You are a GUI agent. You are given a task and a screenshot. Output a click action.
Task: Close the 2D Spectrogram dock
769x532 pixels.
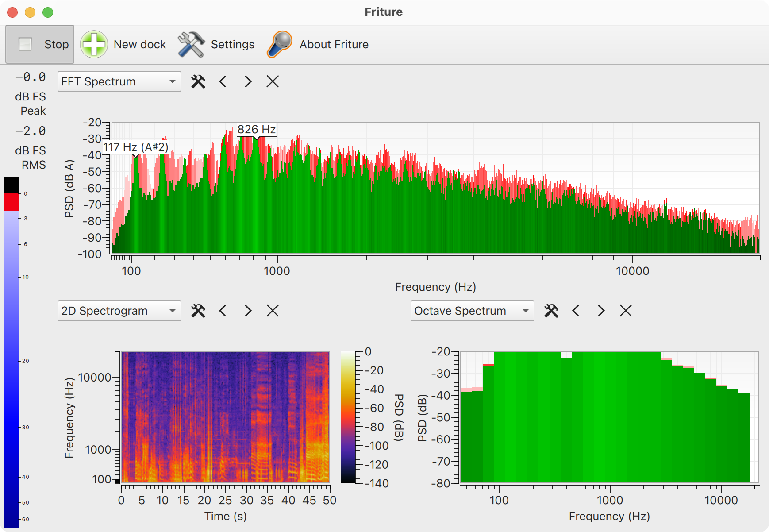pos(273,311)
